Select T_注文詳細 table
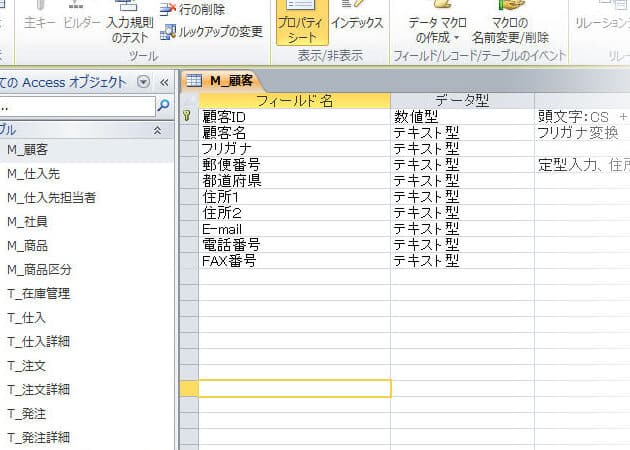The image size is (630, 450). pos(86,389)
